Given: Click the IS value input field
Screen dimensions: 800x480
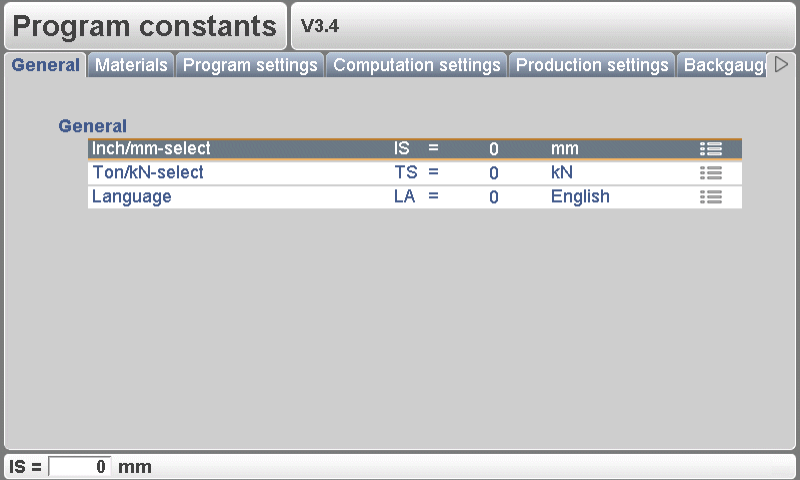Looking at the screenshot, I should coord(80,467).
